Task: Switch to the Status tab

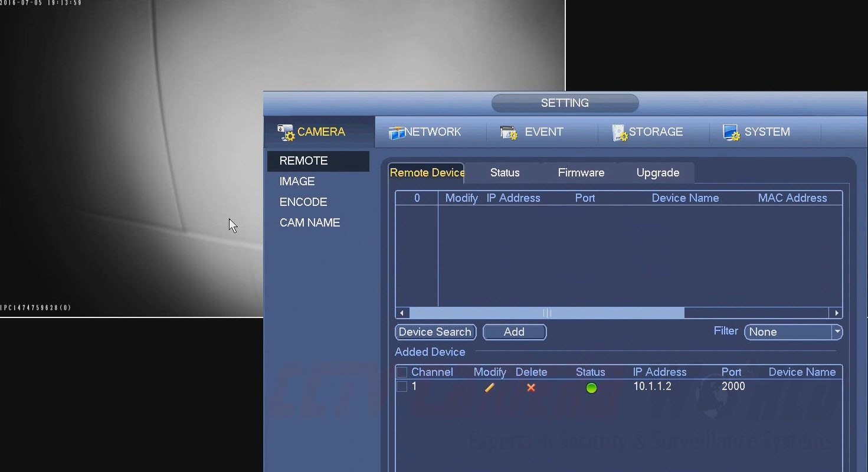Action: 505,173
